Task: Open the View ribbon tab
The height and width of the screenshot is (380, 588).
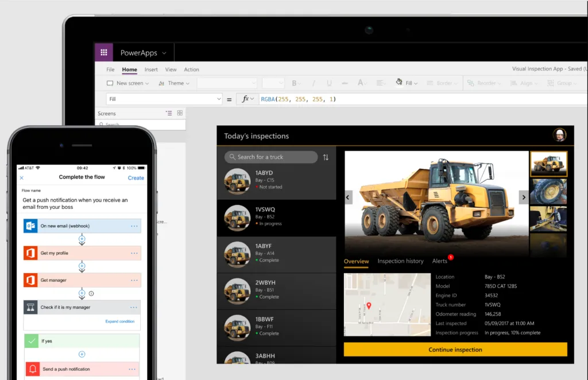Action: pyautogui.click(x=171, y=69)
